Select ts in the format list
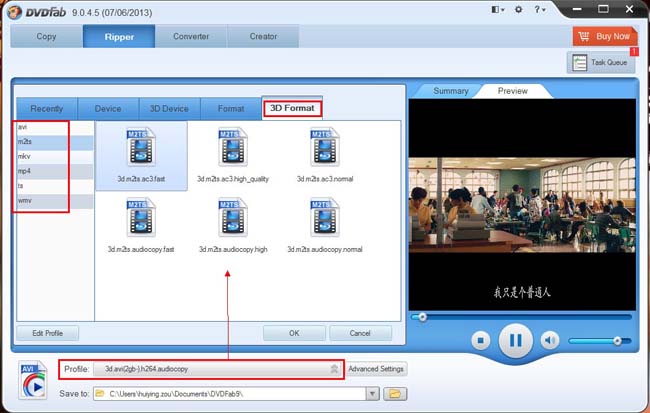The width and height of the screenshot is (650, 413). click(x=55, y=186)
